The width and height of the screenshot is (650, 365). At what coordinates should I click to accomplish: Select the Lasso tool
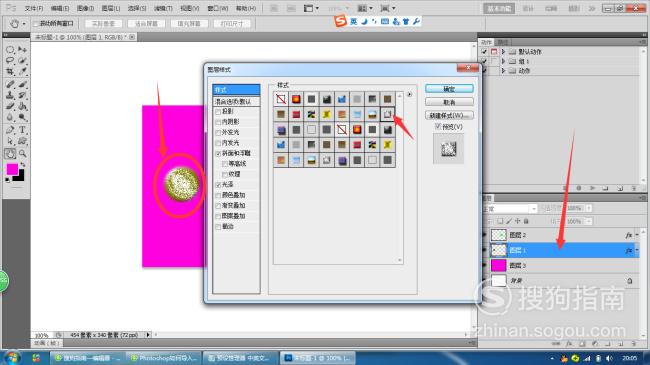10,61
